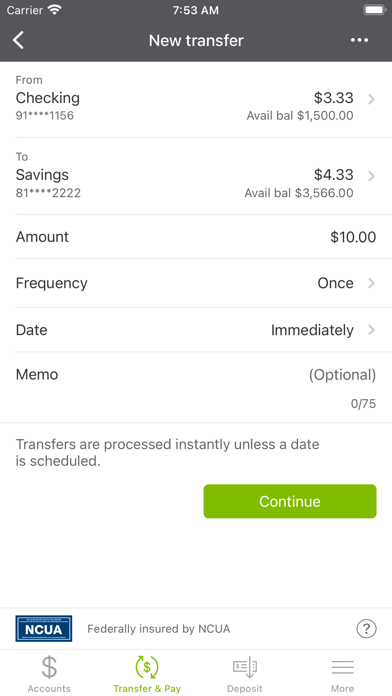This screenshot has height=696, width=392.
Task: Tap the Deposit check icon
Action: point(245,667)
